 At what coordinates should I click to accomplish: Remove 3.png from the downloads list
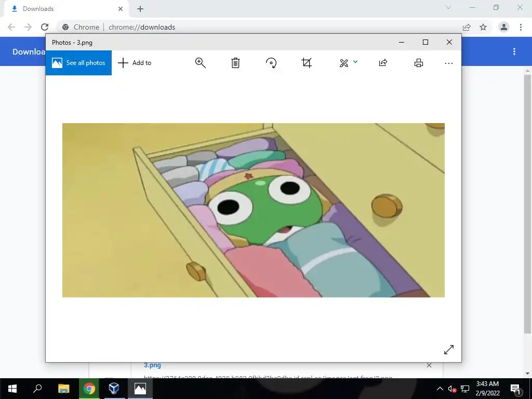(429, 365)
